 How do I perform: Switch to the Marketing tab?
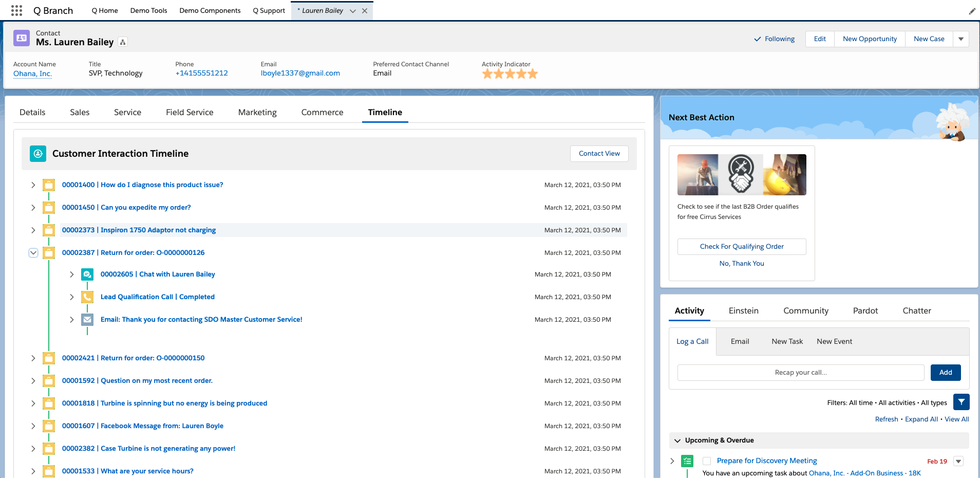pos(257,113)
